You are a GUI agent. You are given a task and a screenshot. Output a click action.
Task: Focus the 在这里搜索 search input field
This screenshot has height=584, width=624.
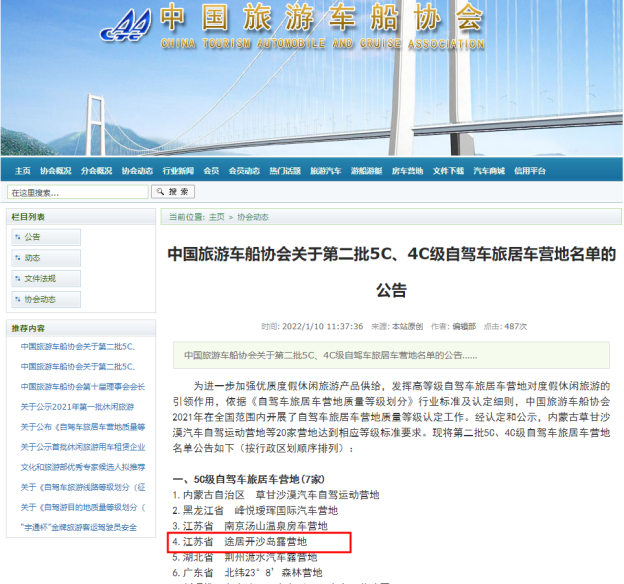point(78,192)
